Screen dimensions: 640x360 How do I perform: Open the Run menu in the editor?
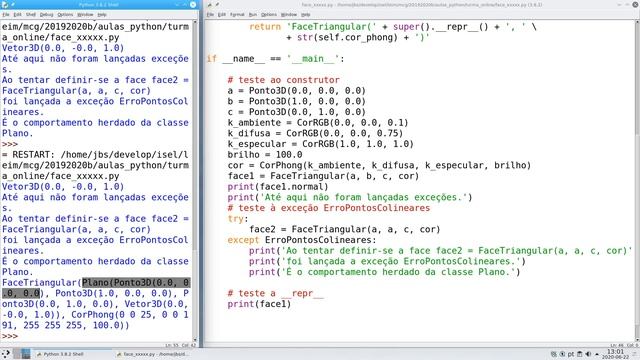pos(253,14)
